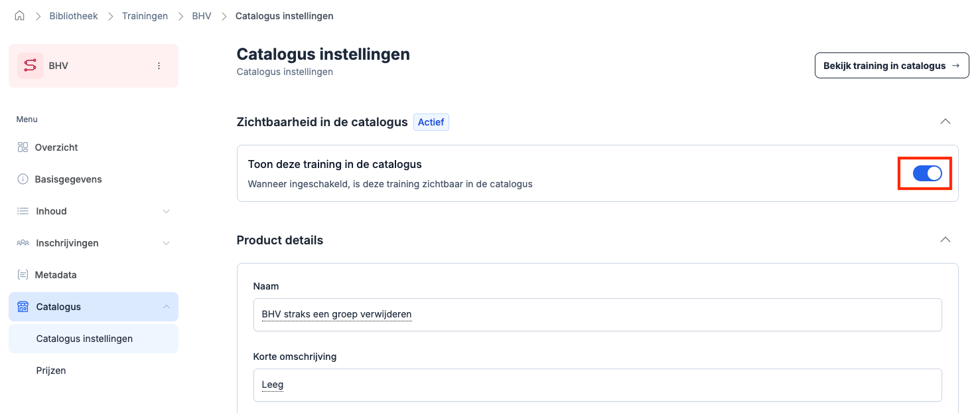This screenshot has width=980, height=413.
Task: Collapse the Catalogus submenu chevron
Action: pyautogui.click(x=166, y=307)
